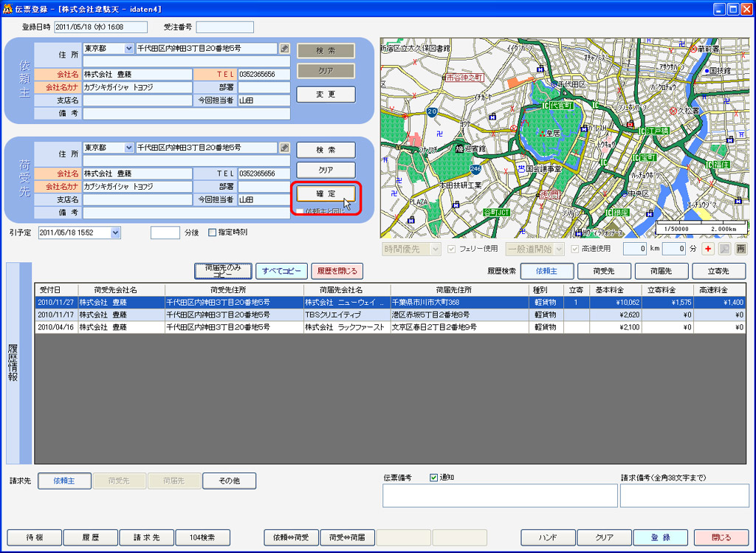
Task: Expand the 引予定 date-time dropdown
Action: (115, 233)
